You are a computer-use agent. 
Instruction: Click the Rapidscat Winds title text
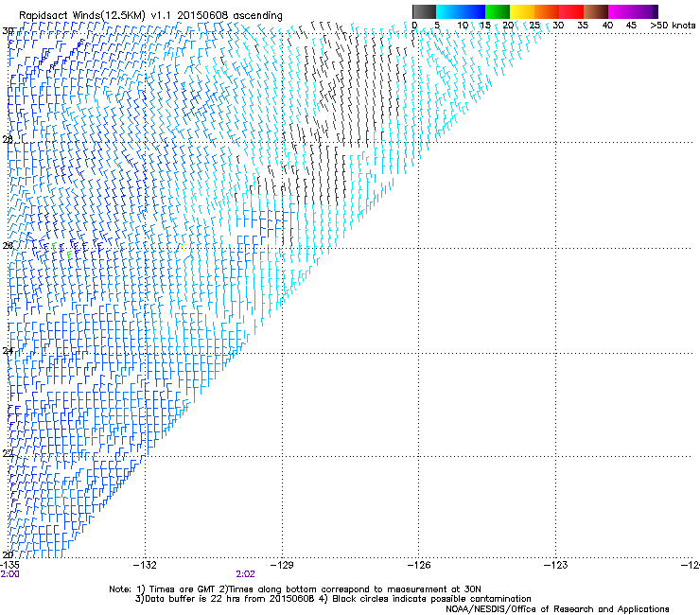(150, 16)
